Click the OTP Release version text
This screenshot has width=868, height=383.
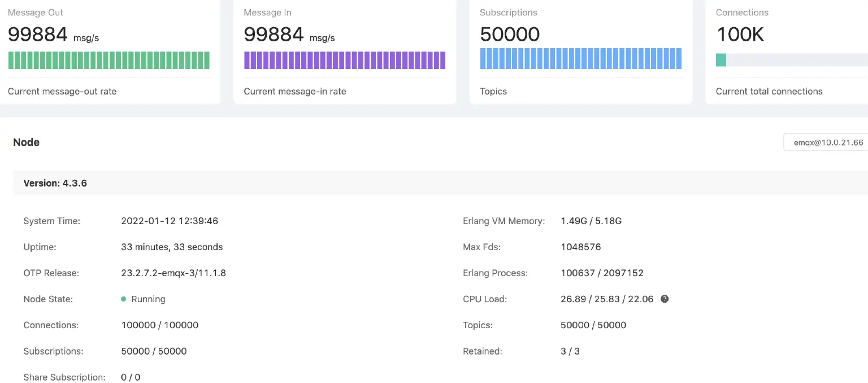[173, 273]
